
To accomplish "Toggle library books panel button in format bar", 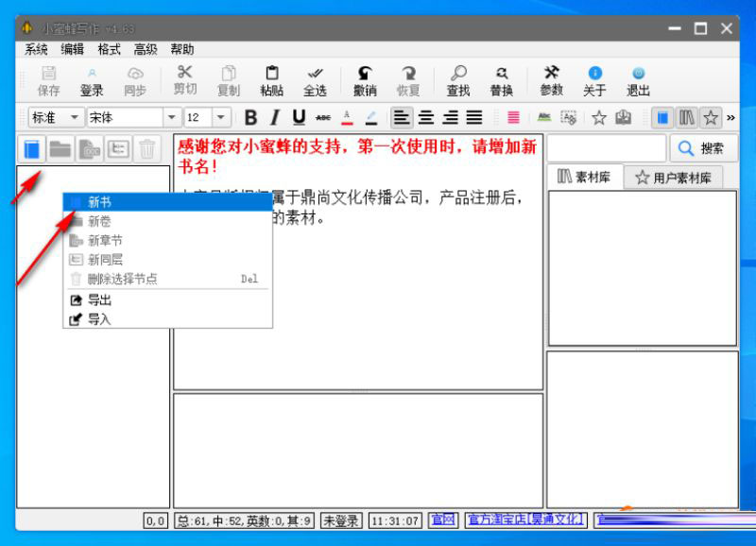I will click(687, 117).
